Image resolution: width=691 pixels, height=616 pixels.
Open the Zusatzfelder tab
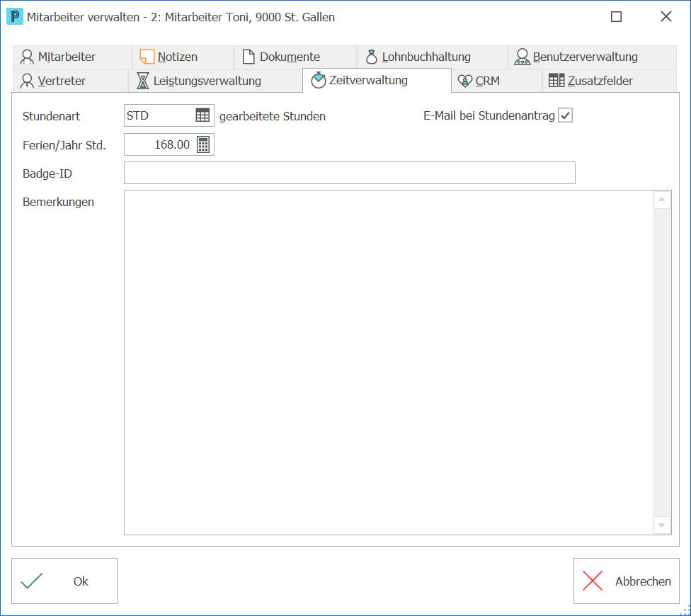[x=610, y=81]
